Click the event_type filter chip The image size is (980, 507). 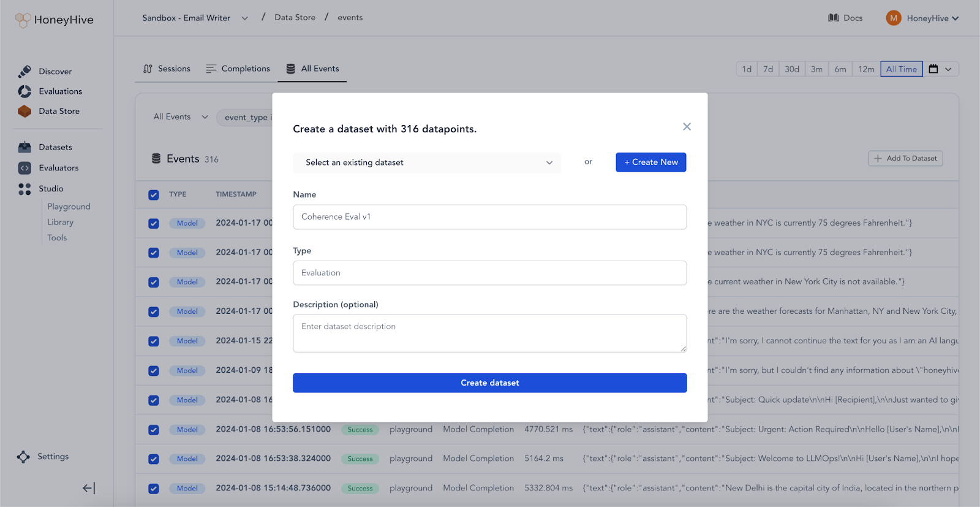pyautogui.click(x=245, y=117)
